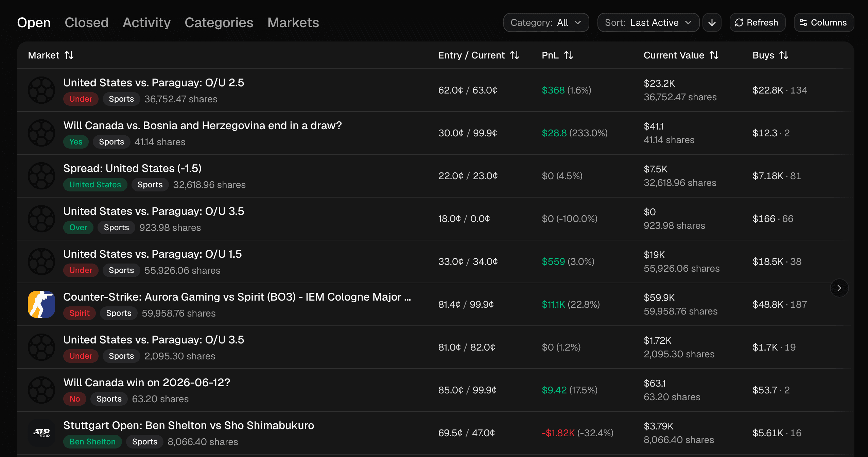Expand the Category: All dropdown
This screenshot has height=457, width=868.
click(546, 22)
